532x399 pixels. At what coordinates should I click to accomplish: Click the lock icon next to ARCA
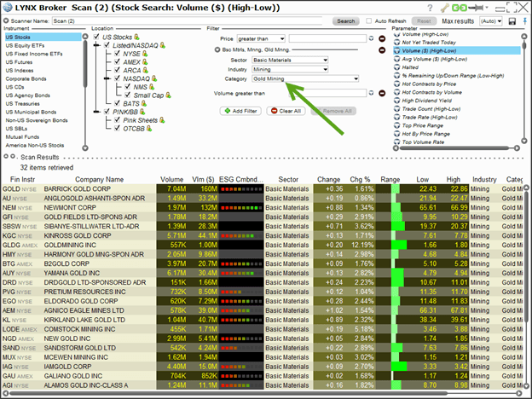pyautogui.click(x=146, y=70)
